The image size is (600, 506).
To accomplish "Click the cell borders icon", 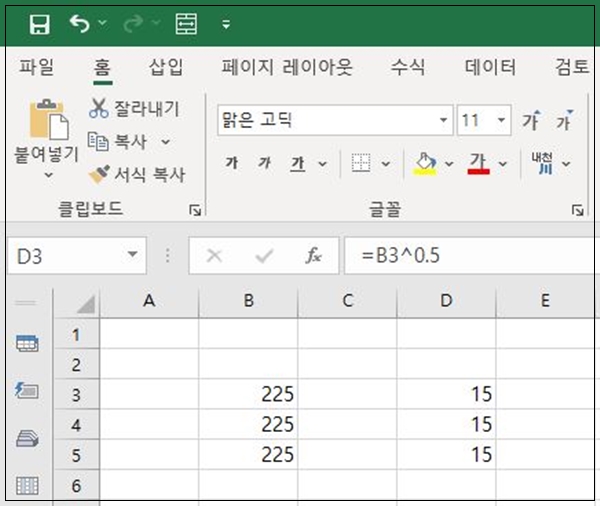I will coord(361,163).
